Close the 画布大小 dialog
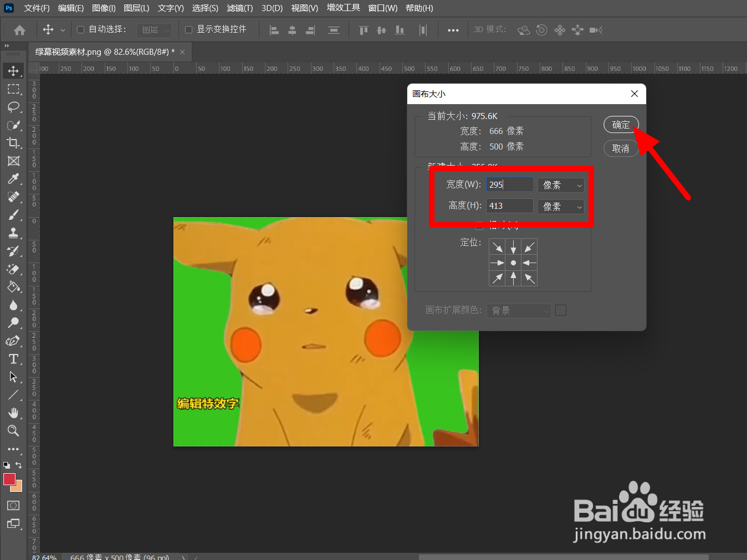 point(635,94)
